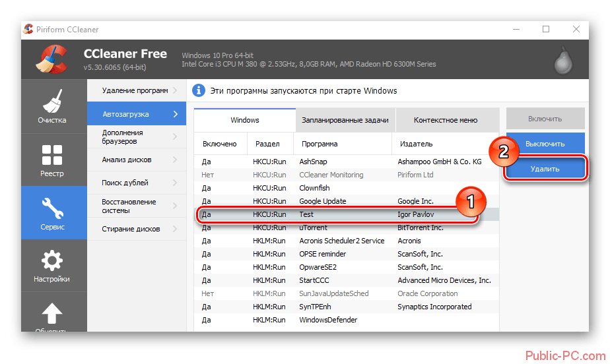610x364 pixels.
Task: Click the blue info icon
Action: coord(197,90)
